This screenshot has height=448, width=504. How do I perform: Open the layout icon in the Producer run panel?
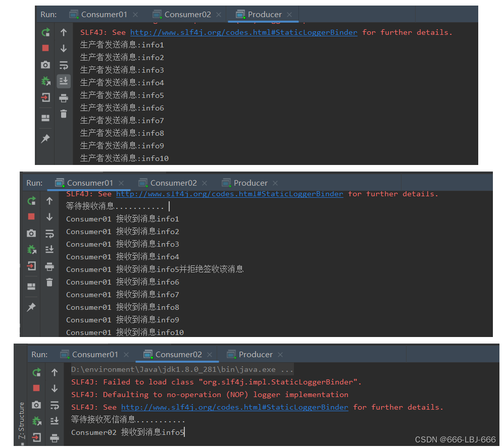pos(45,118)
